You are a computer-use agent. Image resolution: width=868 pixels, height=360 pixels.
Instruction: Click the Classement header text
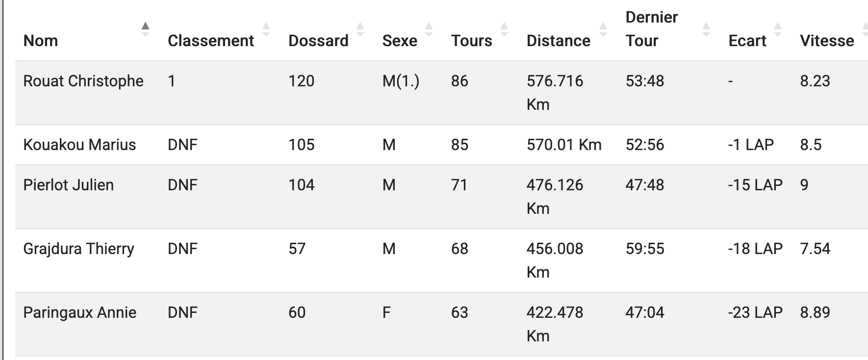211,41
